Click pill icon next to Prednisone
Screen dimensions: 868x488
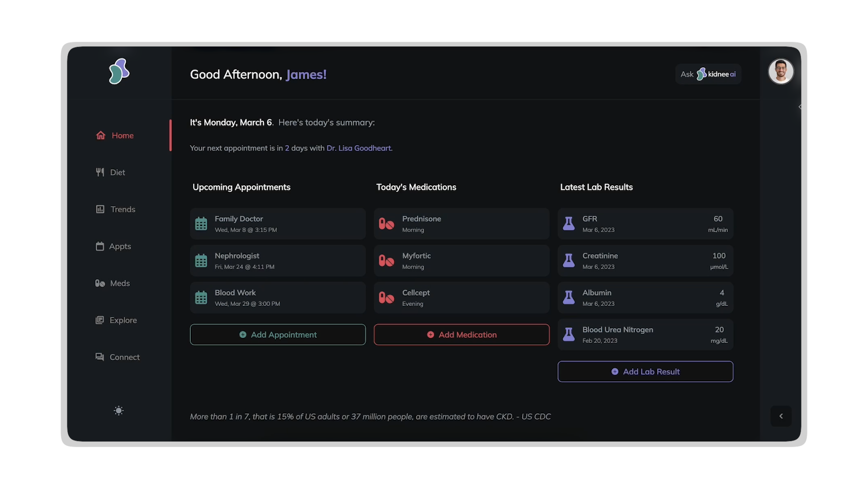[x=387, y=224]
